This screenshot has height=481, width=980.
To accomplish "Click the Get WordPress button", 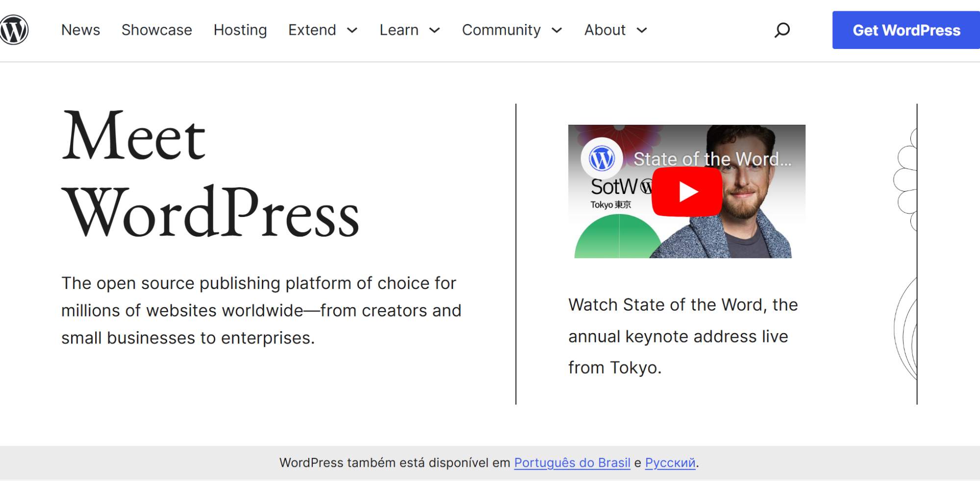I will tap(906, 30).
